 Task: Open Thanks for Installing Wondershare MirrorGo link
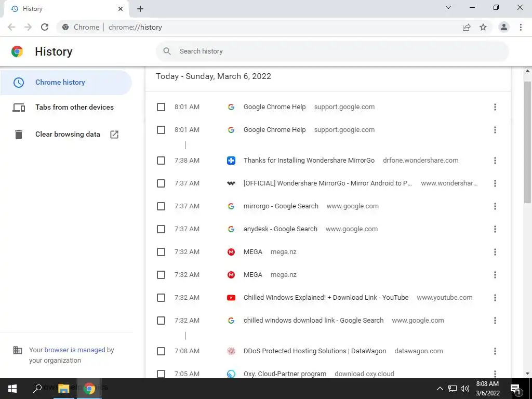click(x=309, y=161)
